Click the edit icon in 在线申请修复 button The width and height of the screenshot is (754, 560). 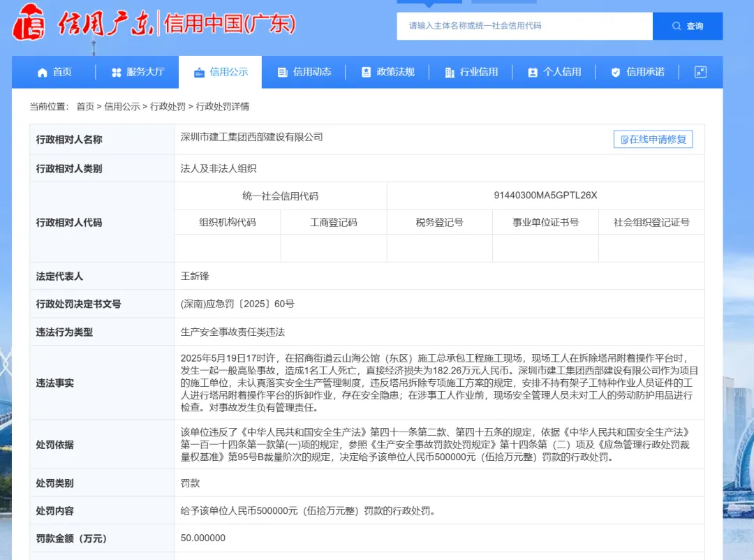click(624, 140)
